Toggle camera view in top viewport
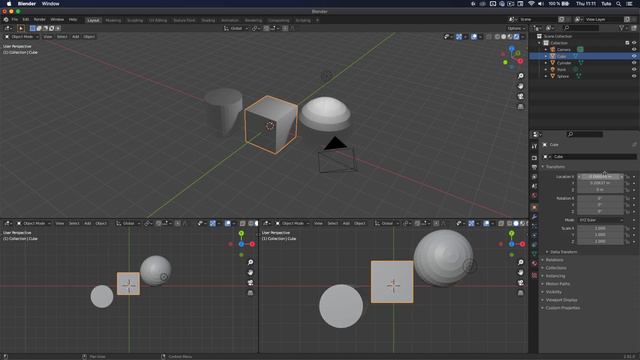Viewport: 640px width, 360px height. [x=520, y=96]
